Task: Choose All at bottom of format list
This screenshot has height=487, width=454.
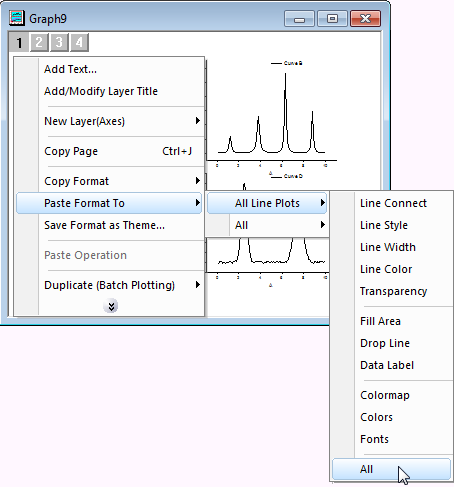Action: pyautogui.click(x=391, y=469)
